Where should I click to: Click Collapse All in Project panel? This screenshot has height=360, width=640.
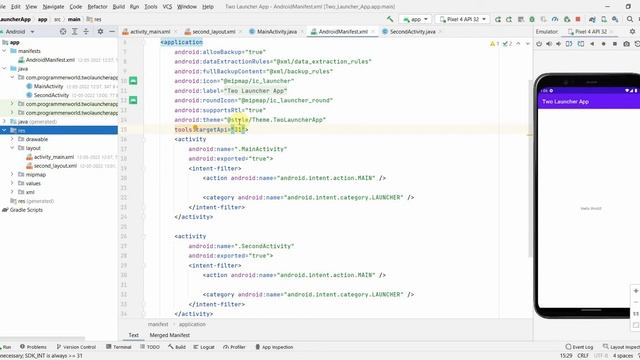click(x=86, y=31)
